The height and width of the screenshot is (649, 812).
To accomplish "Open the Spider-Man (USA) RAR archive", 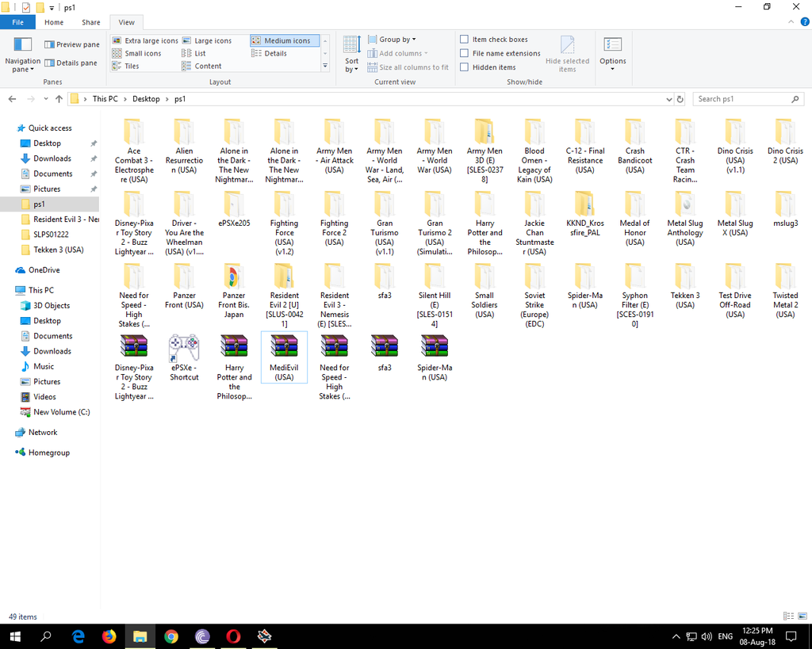I will pyautogui.click(x=435, y=357).
